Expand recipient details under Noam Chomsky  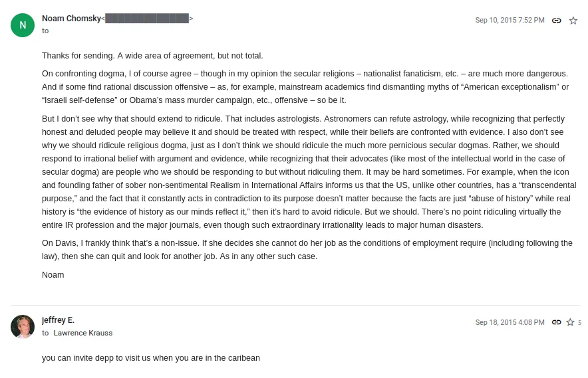pos(45,31)
